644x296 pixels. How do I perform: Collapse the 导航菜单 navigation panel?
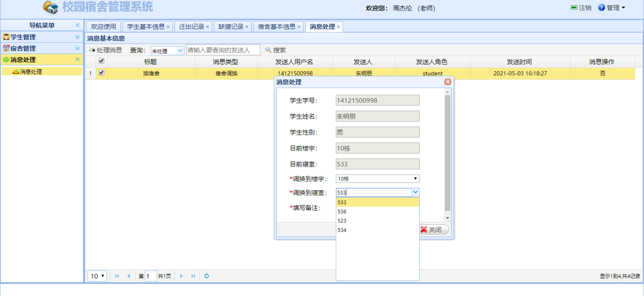point(78,25)
